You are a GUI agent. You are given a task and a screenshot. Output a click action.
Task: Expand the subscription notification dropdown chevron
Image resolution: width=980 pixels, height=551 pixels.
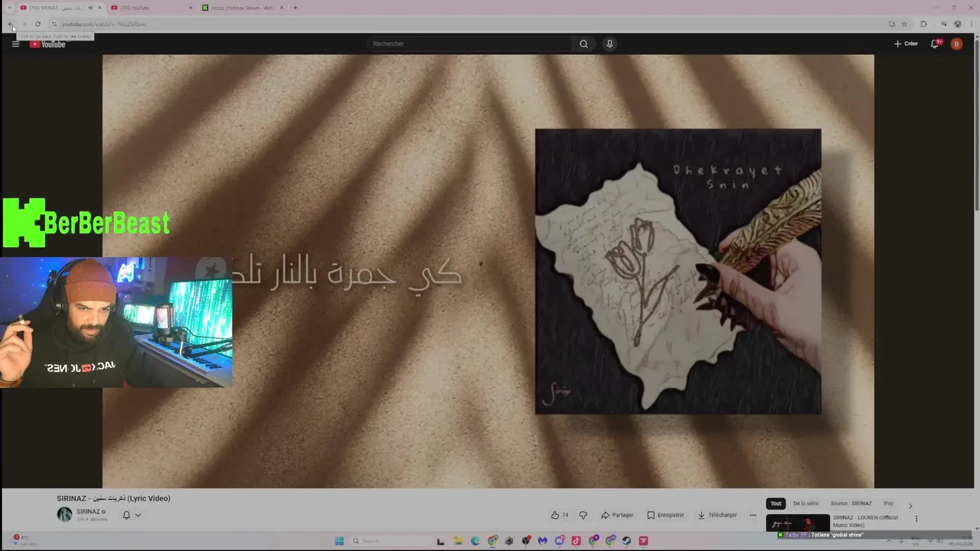click(x=138, y=515)
